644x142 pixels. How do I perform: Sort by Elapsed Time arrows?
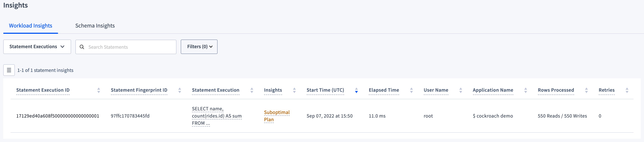411,90
